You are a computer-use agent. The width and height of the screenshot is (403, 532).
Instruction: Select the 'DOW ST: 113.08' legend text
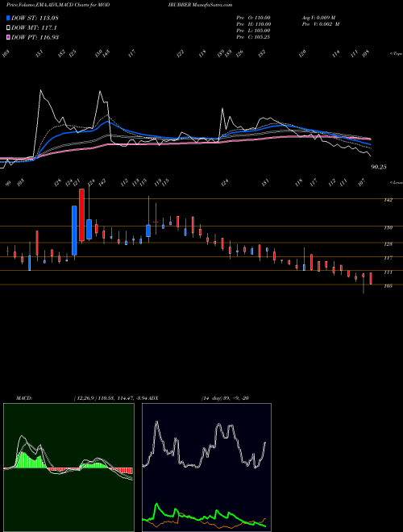click(35, 18)
